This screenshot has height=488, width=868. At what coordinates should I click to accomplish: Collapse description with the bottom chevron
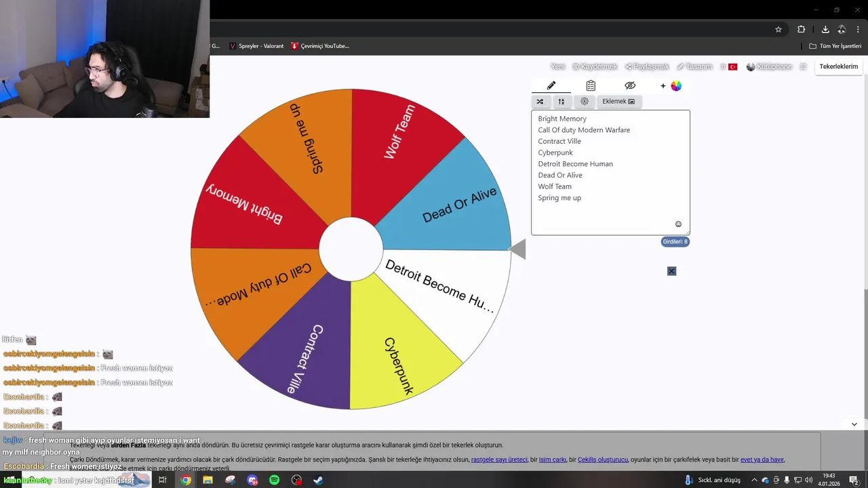point(854,424)
